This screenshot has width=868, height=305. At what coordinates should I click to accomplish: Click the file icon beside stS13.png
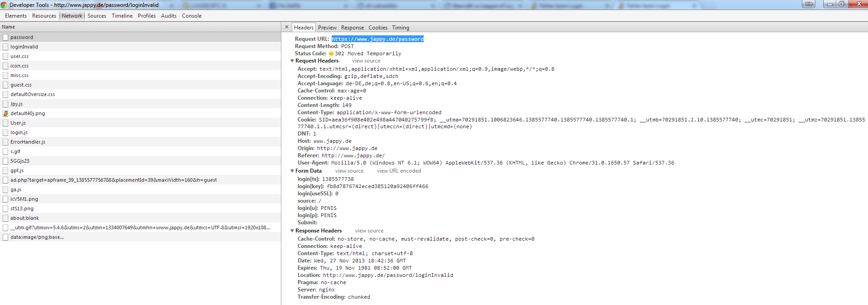pos(5,208)
